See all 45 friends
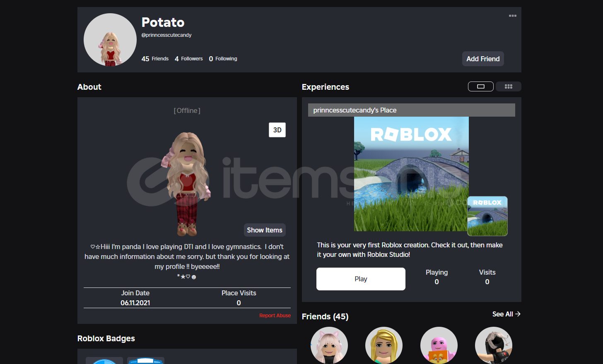This screenshot has height=364, width=603. 506,314
